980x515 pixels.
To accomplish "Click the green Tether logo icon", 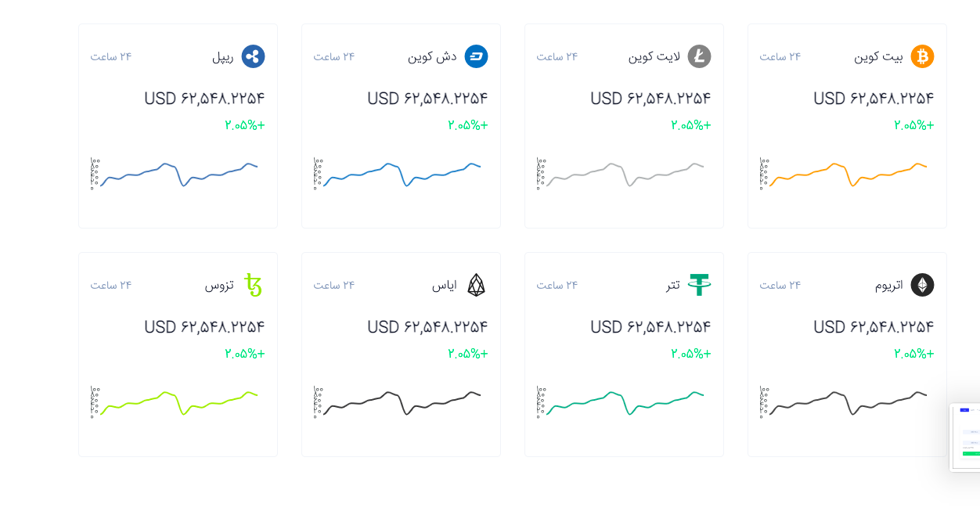I will 699,285.
